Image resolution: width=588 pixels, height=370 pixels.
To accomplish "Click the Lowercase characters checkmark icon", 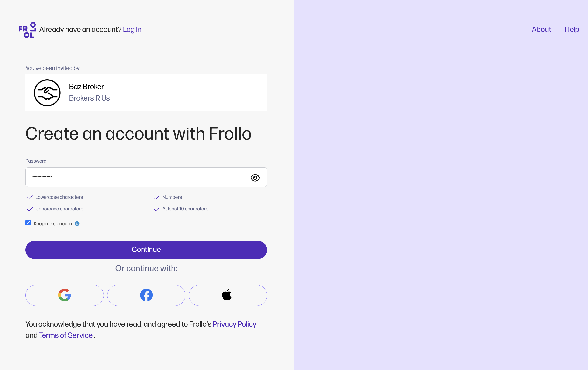I will tap(30, 197).
